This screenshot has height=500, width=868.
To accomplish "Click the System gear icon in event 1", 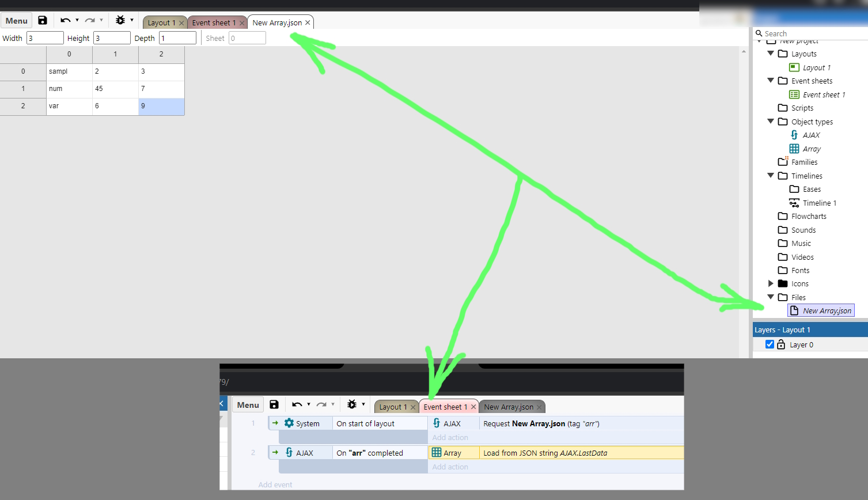I will coord(289,423).
